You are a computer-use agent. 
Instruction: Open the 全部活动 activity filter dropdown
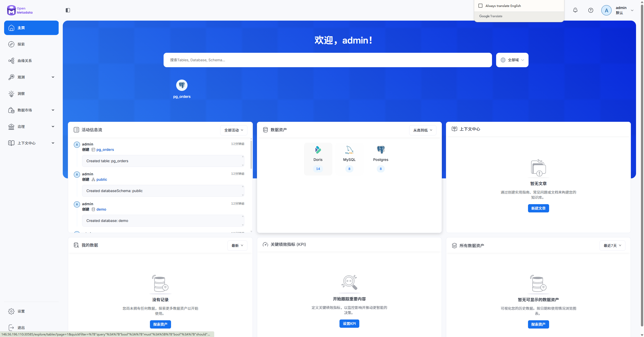coord(234,130)
